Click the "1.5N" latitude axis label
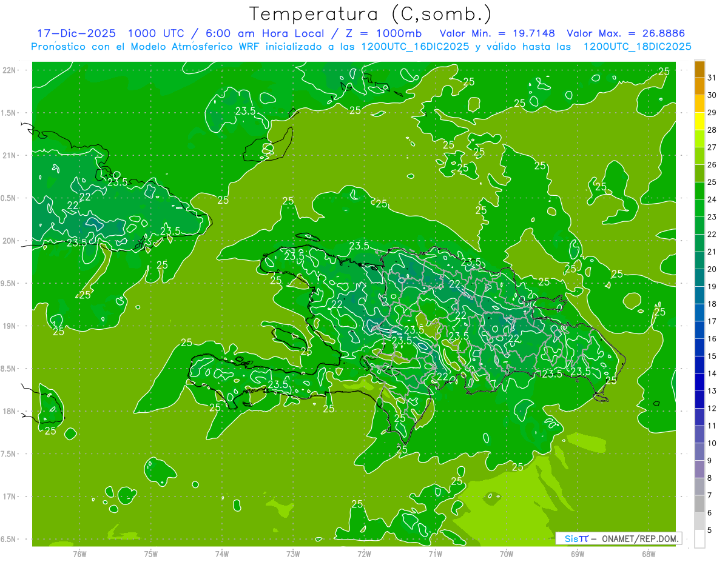The width and height of the screenshot is (728, 562). [x=9, y=113]
